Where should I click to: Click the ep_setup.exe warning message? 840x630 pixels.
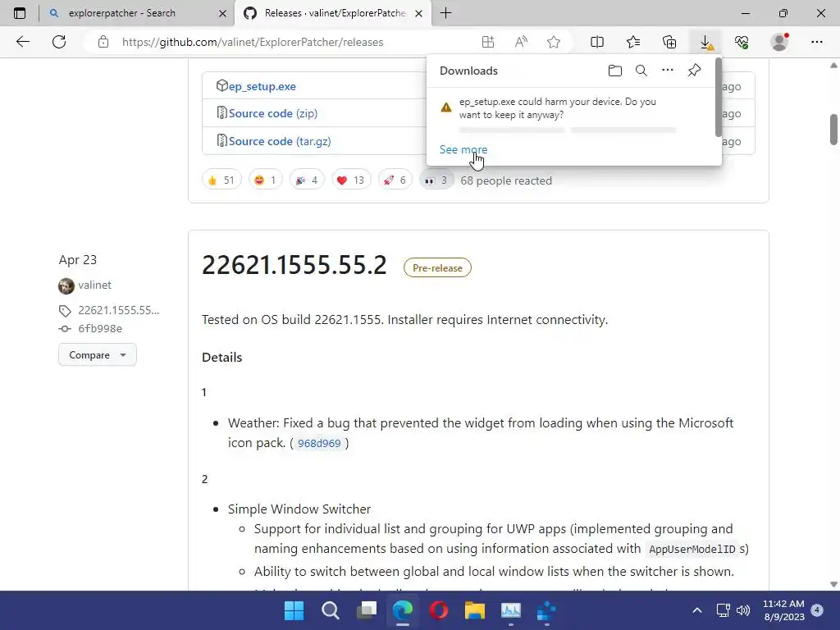(557, 107)
